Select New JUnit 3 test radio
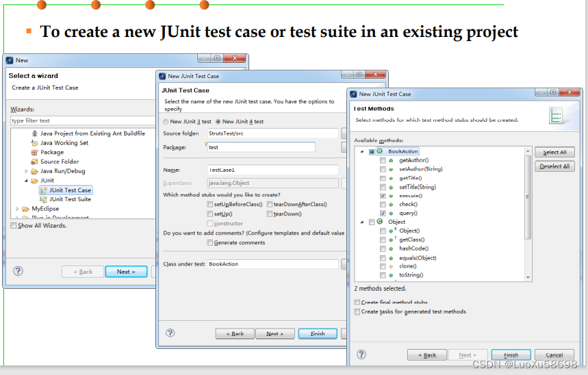Viewport: 588px width, 375px height. tap(166, 122)
